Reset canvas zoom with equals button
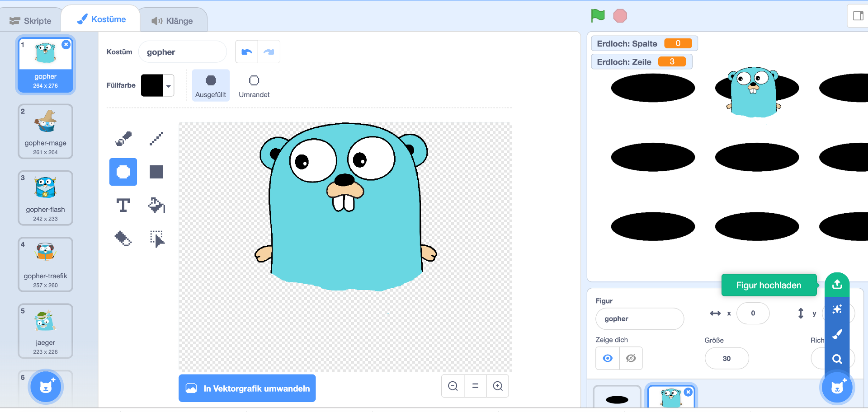The image size is (868, 412). [x=475, y=386]
